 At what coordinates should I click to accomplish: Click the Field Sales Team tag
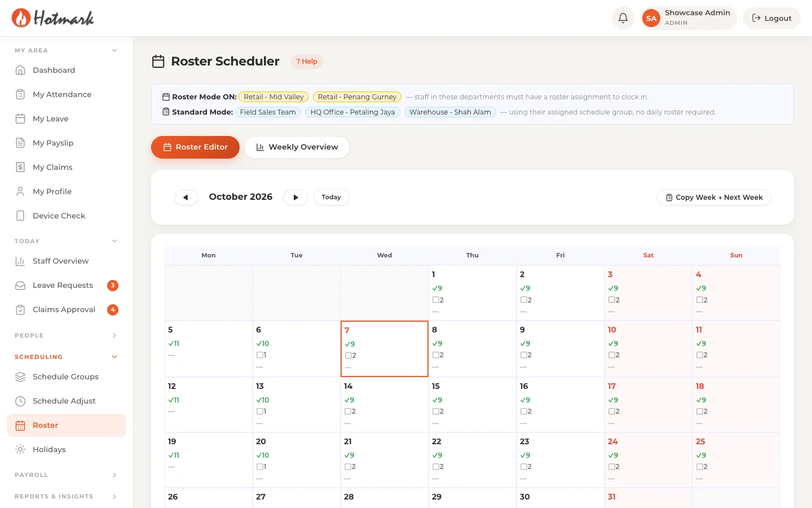point(268,112)
